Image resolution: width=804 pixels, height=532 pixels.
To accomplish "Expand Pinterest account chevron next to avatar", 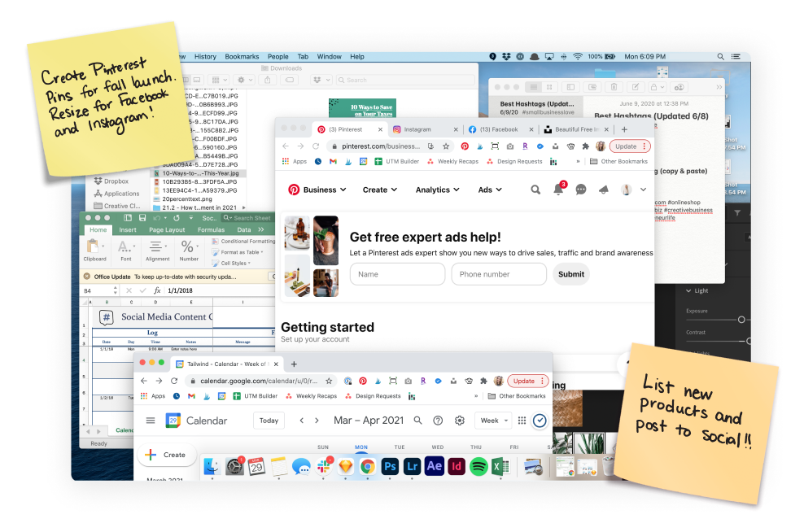I will pos(643,190).
